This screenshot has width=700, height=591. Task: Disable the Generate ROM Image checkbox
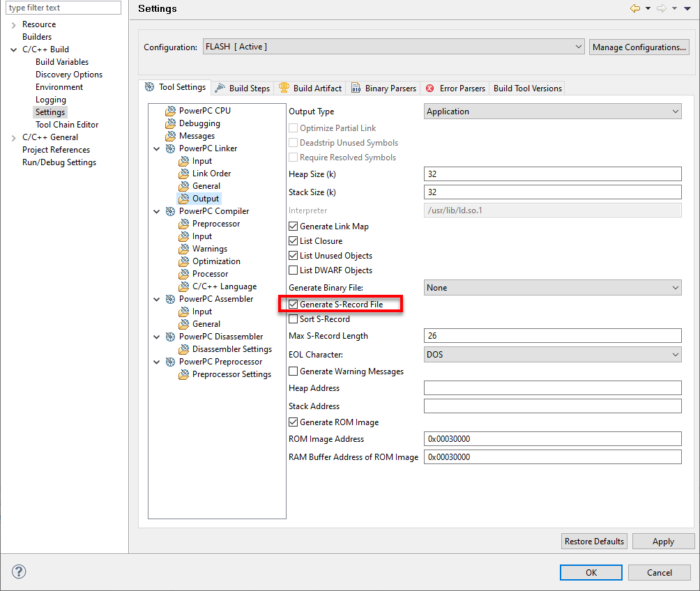pyautogui.click(x=293, y=422)
